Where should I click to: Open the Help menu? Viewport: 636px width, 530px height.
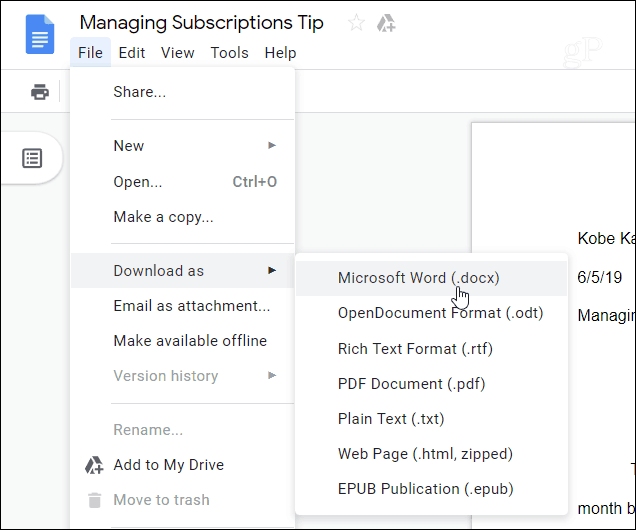(x=280, y=53)
